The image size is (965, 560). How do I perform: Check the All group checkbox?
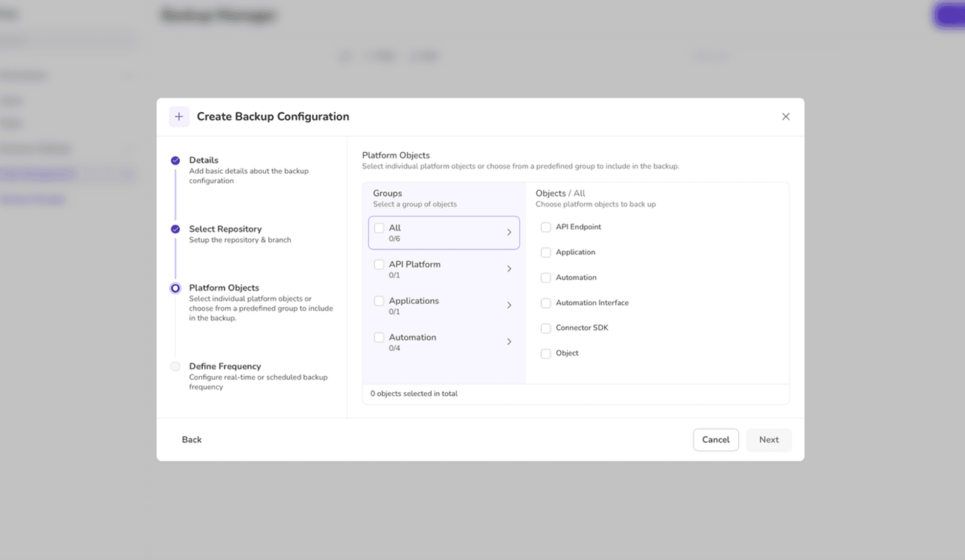[379, 228]
